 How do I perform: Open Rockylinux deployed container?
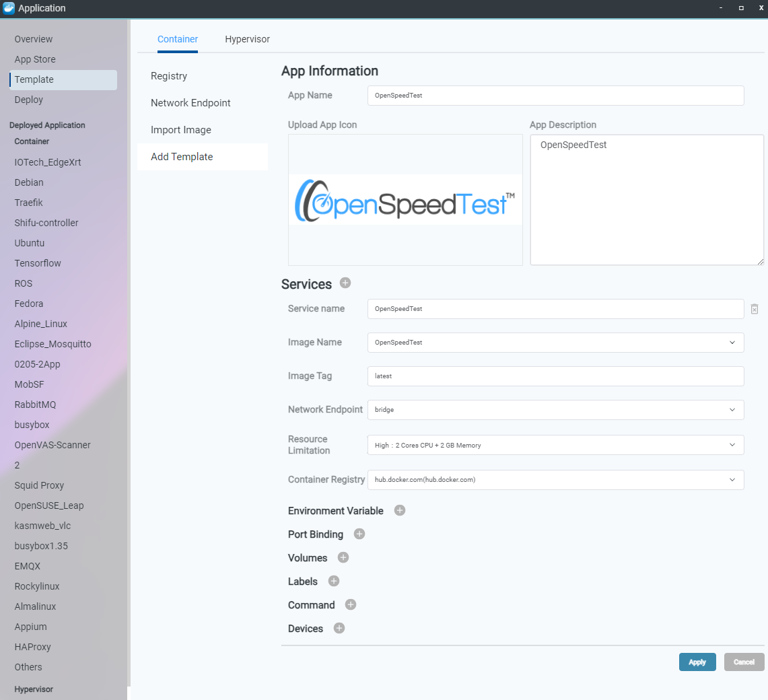click(x=37, y=586)
